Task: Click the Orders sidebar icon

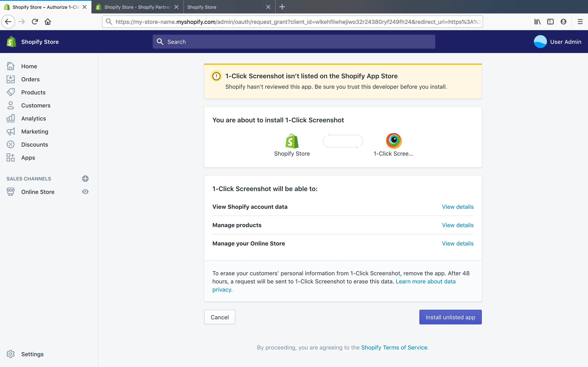Action: tap(10, 79)
